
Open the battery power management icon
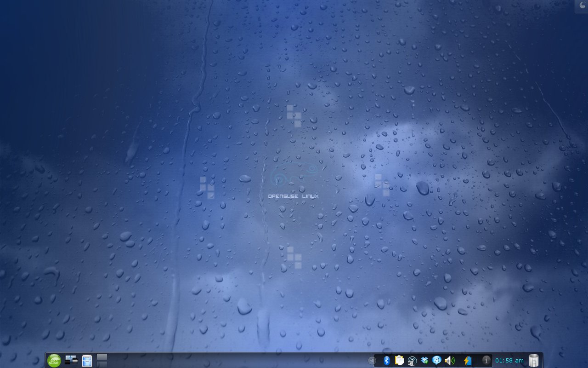tap(467, 361)
